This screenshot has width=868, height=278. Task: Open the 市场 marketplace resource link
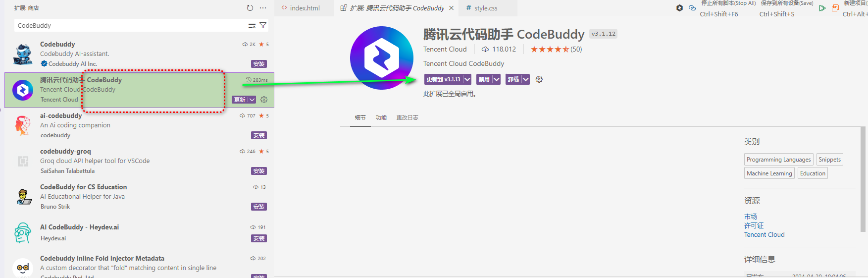[x=750, y=217]
